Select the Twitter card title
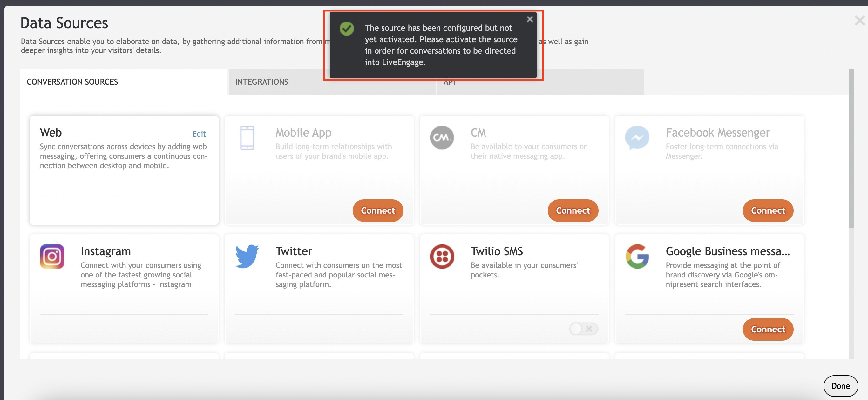 pos(294,251)
